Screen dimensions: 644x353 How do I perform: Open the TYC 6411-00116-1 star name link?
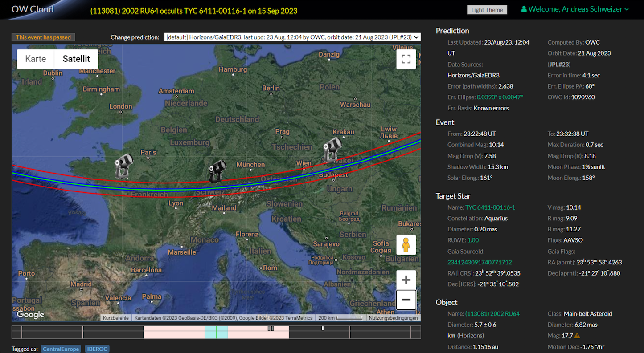pos(490,207)
